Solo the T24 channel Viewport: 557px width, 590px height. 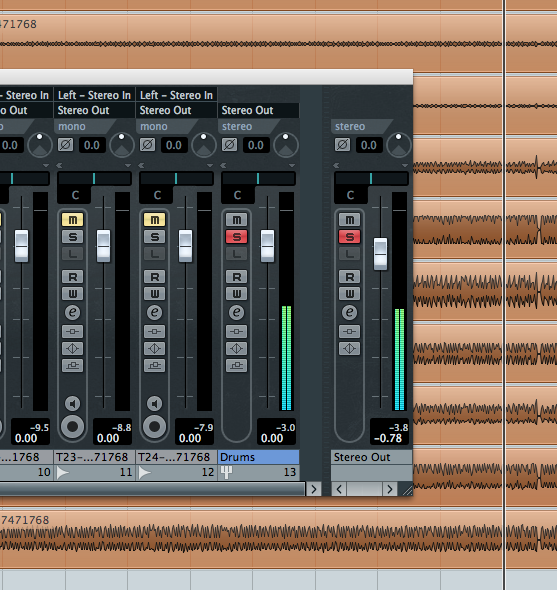(x=155, y=237)
